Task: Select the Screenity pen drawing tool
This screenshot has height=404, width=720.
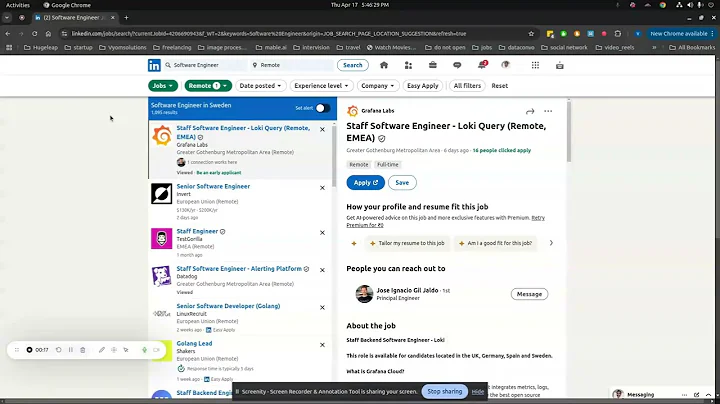Action: click(102, 350)
